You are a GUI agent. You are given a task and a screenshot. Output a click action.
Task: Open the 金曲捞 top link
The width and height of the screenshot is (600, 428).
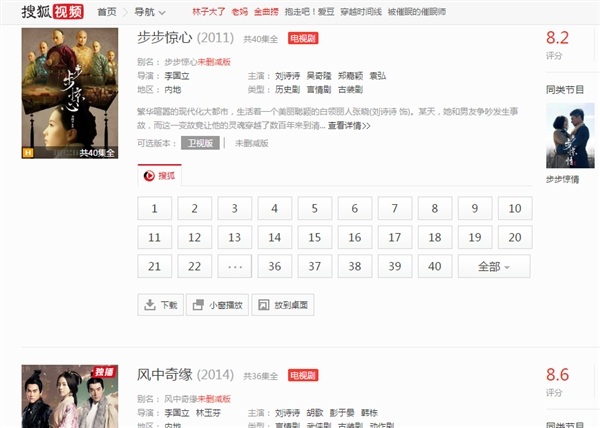266,12
